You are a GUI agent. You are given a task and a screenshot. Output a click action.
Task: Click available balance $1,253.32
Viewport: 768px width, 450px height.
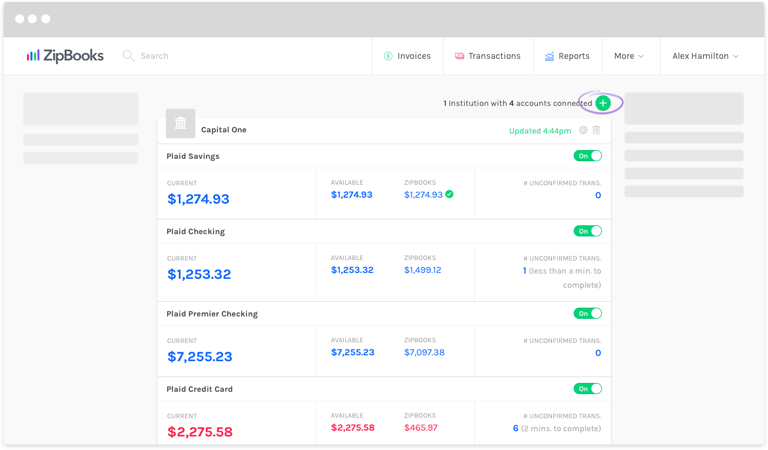(x=352, y=270)
